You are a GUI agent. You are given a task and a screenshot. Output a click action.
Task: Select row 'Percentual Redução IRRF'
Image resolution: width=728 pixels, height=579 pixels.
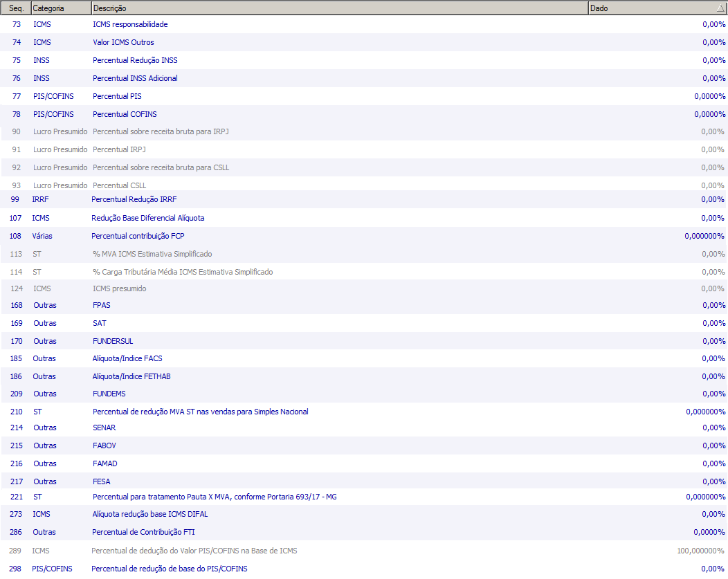(364, 199)
